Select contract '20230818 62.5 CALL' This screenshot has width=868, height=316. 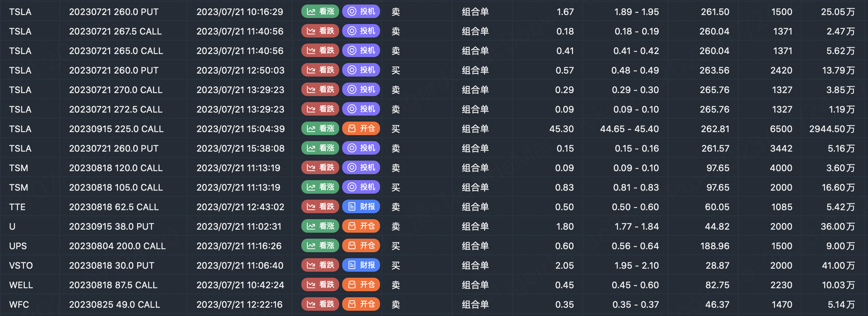(x=114, y=207)
